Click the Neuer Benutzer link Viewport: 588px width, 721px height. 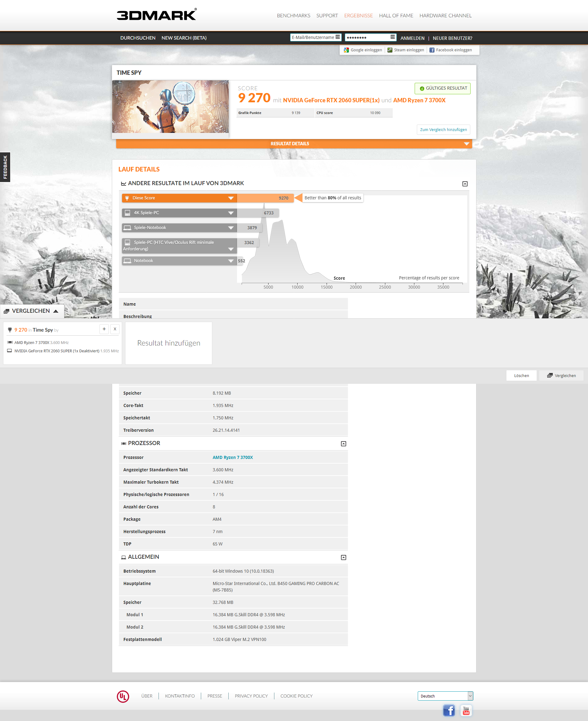point(452,38)
